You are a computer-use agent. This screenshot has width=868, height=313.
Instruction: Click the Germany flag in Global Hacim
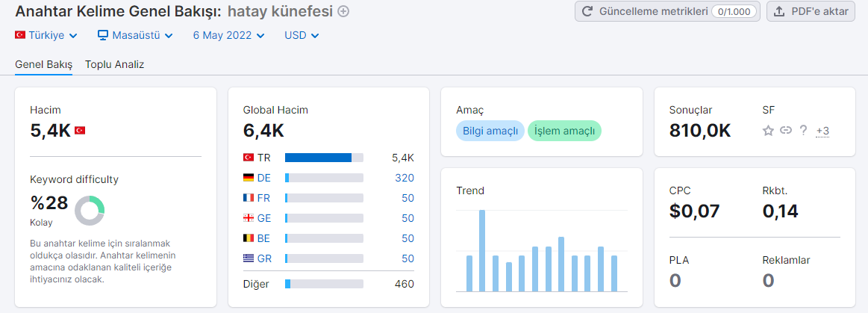(249, 178)
